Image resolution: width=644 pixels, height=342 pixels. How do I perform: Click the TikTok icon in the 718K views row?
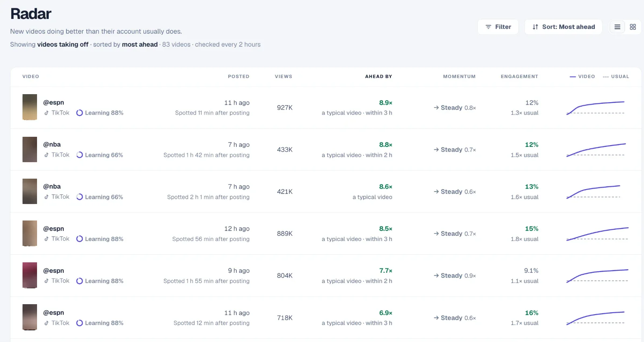47,323
